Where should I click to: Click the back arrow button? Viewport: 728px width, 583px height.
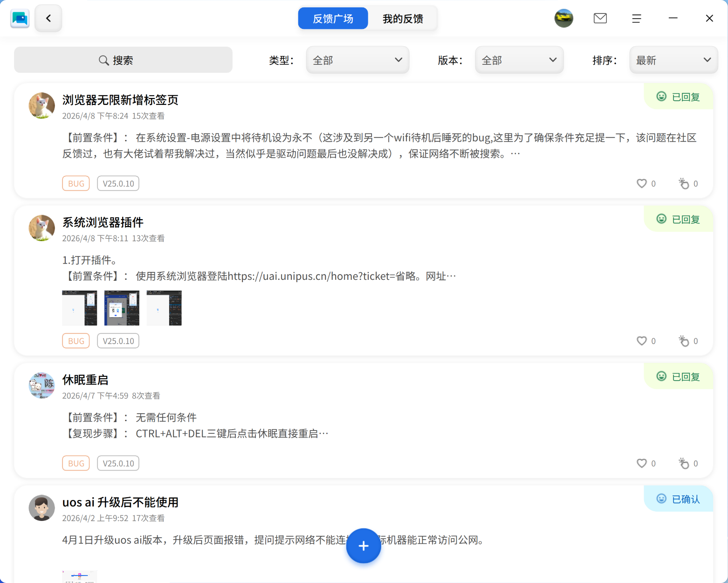tap(48, 19)
